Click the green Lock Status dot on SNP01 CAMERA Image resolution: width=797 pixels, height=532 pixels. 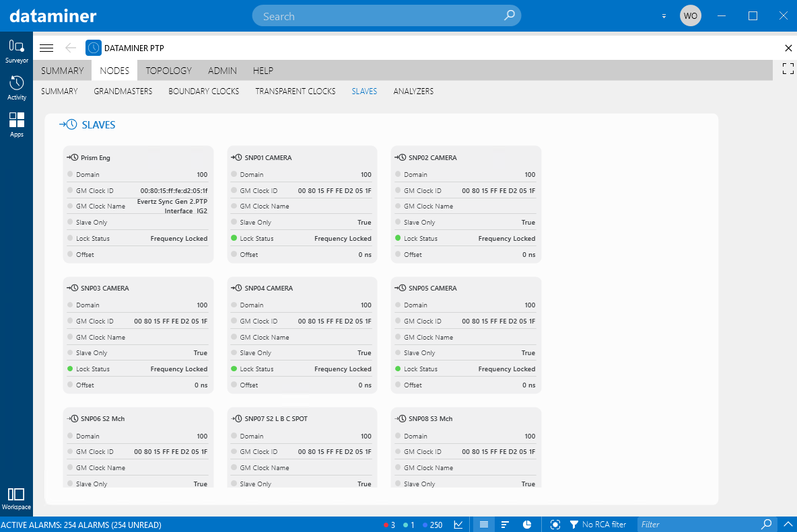[x=234, y=238]
